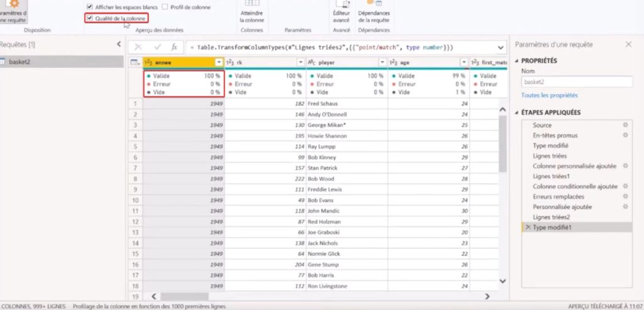The height and width of the screenshot is (310, 644).
Task: Select the Type modifié1 step
Action: (577, 228)
